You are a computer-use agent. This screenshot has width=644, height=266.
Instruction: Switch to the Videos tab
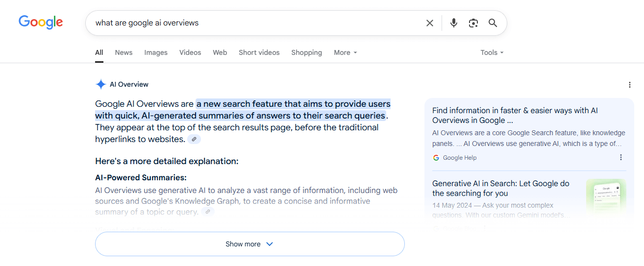[190, 52]
